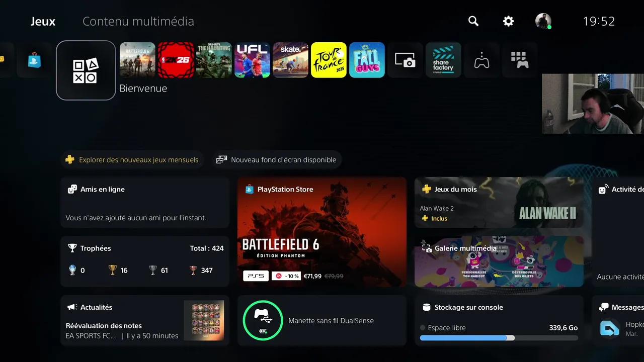Open the Battlefield 6 Édition Phantom store card
Image resolution: width=644 pixels, height=362 pixels.
tap(322, 232)
